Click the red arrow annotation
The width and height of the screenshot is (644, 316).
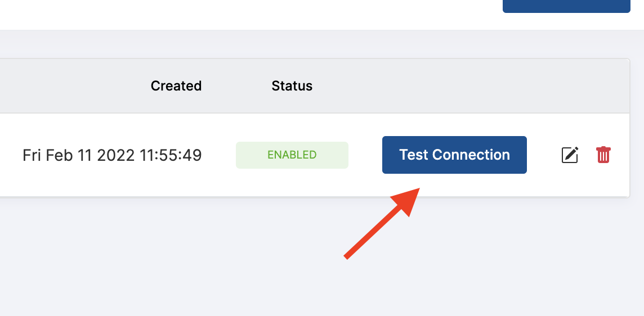[382, 223]
